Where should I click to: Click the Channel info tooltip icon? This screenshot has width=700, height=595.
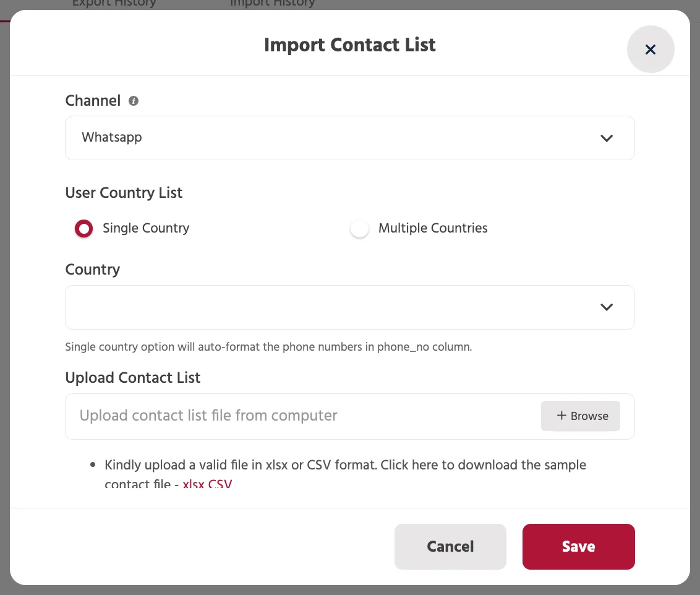tap(133, 100)
